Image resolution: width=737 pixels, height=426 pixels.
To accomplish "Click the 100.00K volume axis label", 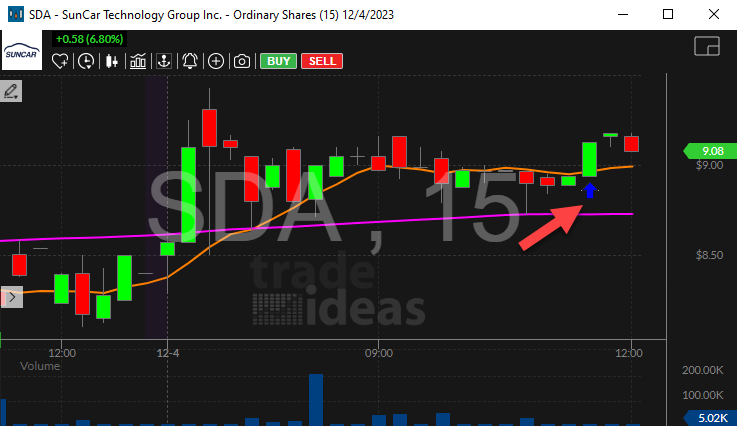I will pyautogui.click(x=703, y=395).
